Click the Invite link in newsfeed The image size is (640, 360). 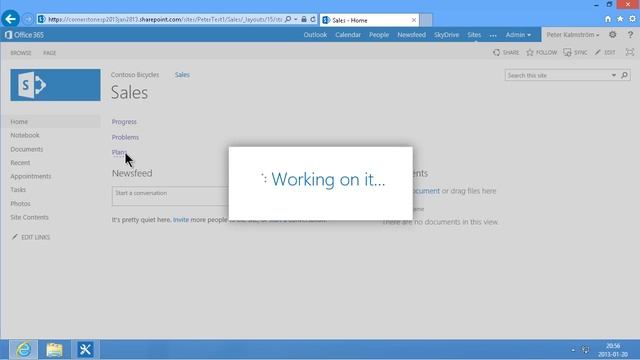(x=181, y=220)
